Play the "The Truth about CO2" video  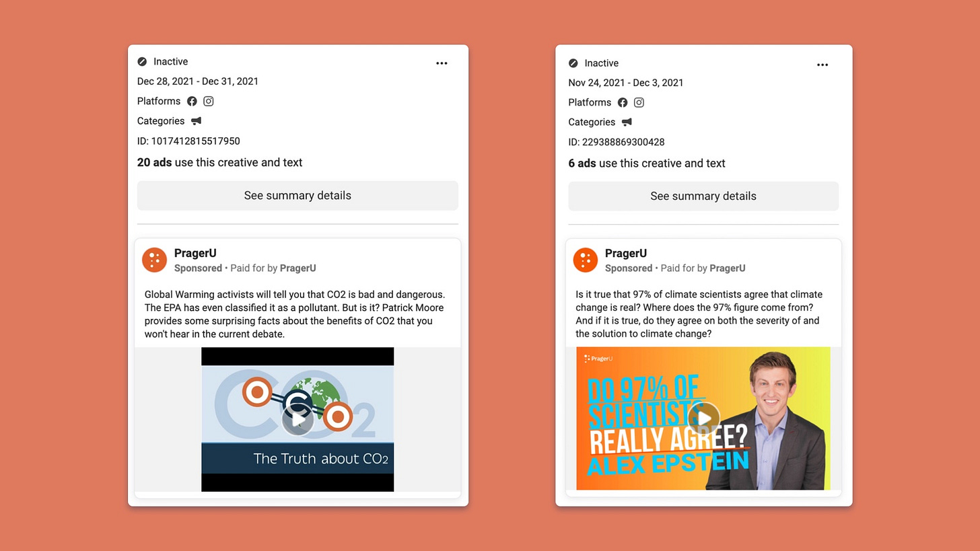[297, 420]
